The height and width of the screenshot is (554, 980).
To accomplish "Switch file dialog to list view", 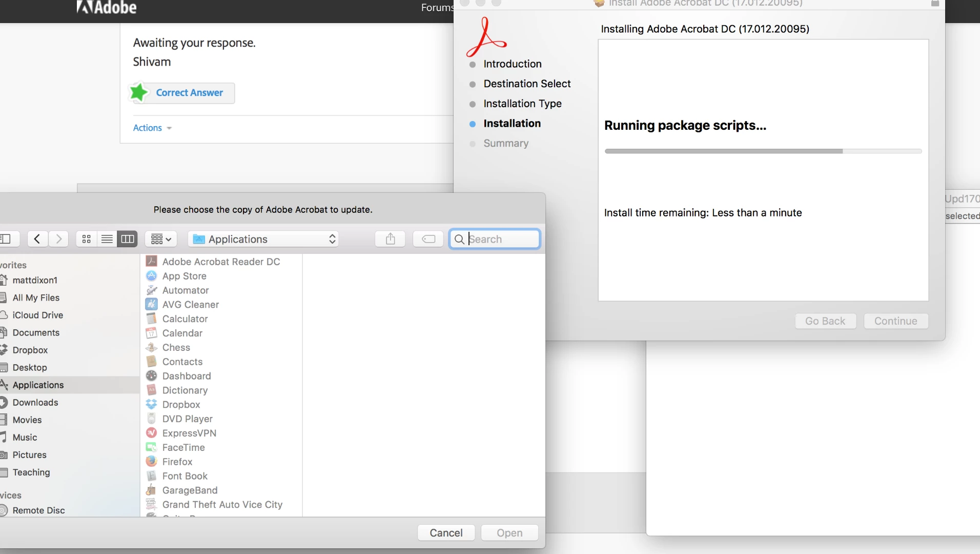I will coord(107,239).
